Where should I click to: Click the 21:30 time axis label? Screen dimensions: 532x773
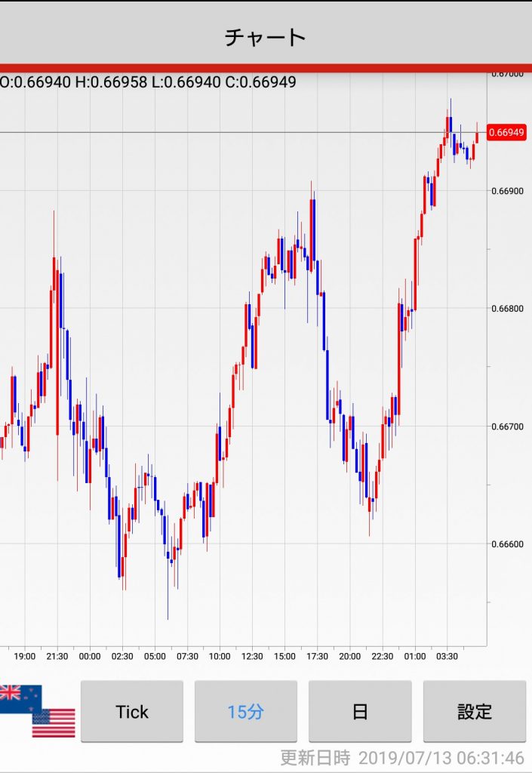[x=57, y=657]
